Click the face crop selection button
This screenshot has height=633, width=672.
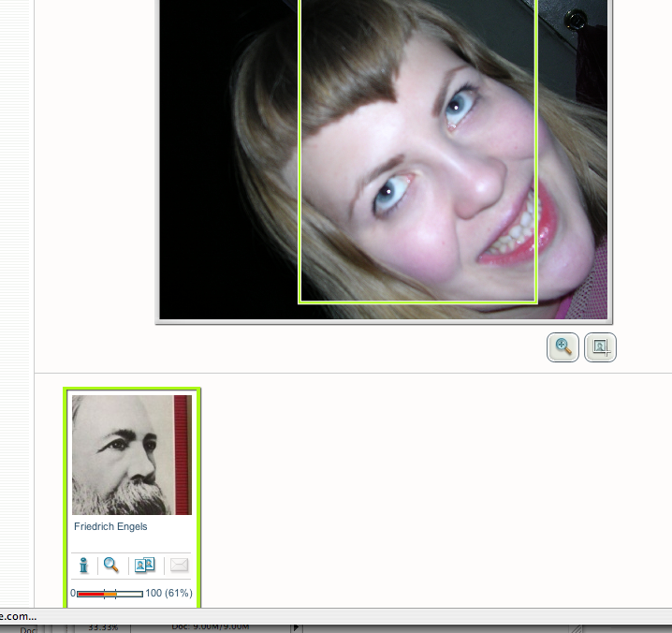tap(600, 347)
